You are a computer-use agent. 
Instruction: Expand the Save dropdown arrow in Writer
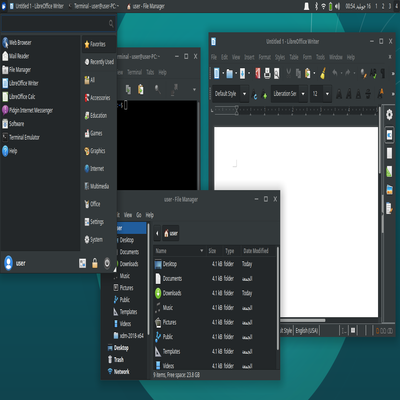tap(249, 73)
